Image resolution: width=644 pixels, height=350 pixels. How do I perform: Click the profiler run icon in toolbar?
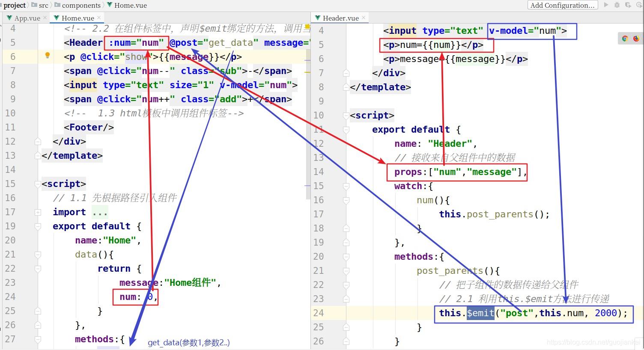[x=638, y=5]
